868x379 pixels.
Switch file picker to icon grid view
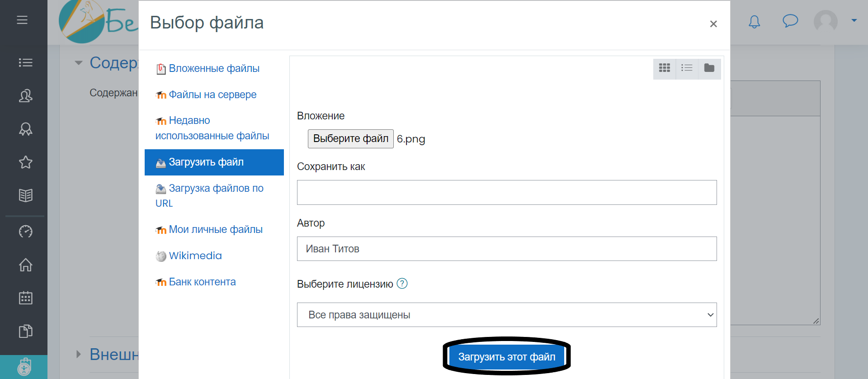coord(664,68)
